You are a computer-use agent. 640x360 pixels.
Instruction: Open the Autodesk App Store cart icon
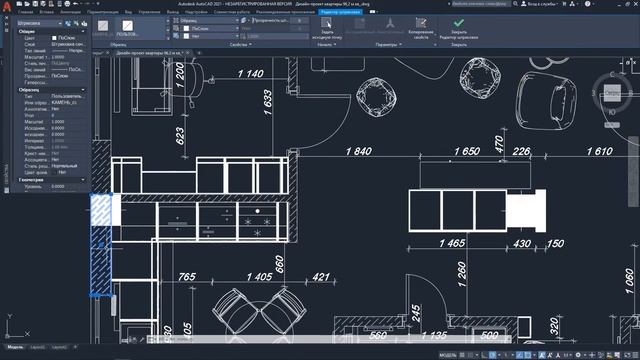coord(564,4)
